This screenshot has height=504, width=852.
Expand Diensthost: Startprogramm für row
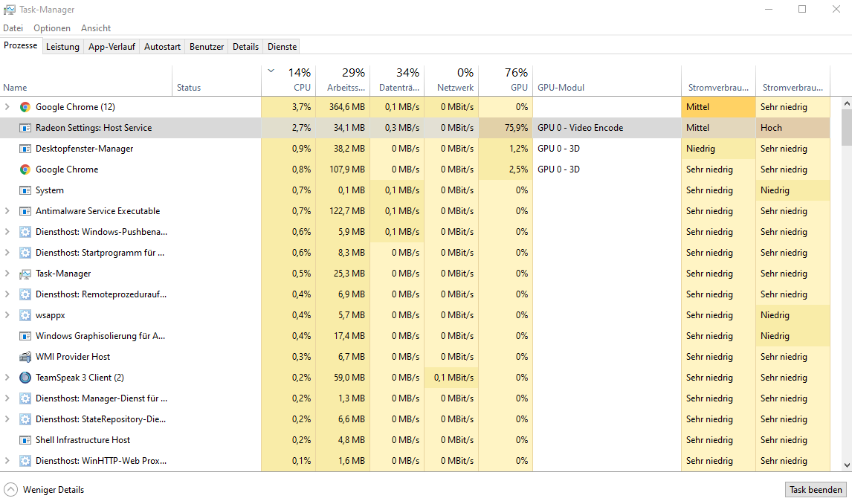pyautogui.click(x=7, y=253)
